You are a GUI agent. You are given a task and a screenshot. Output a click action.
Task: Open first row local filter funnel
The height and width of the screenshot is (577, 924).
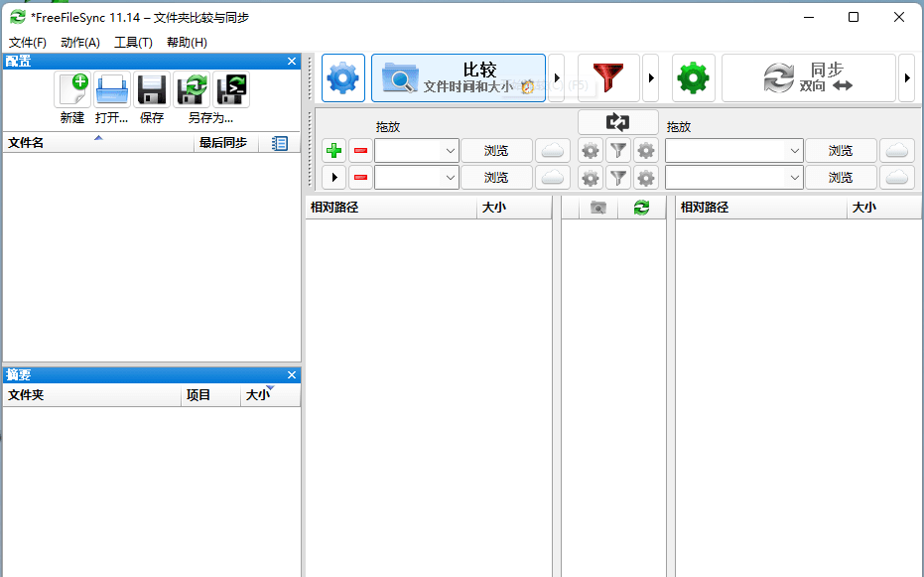click(618, 151)
